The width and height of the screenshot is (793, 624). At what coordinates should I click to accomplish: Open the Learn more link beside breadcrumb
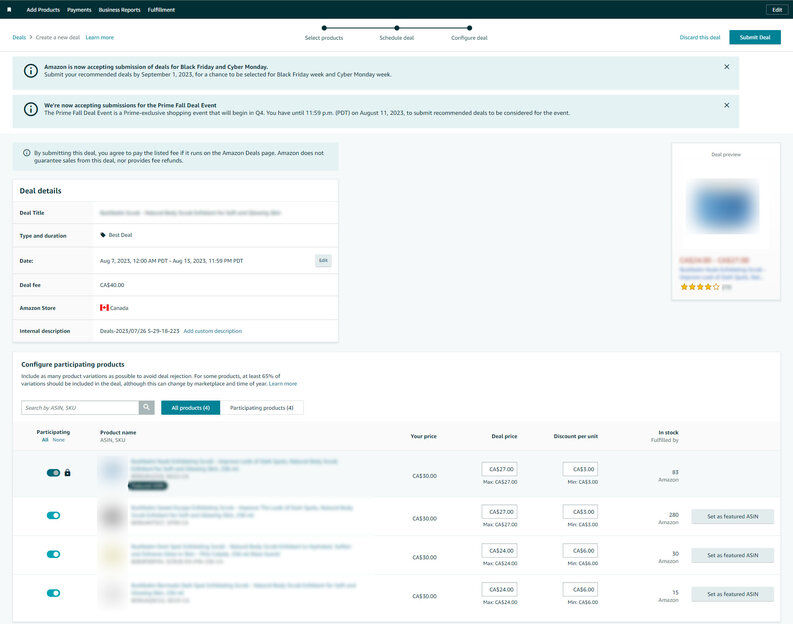100,37
